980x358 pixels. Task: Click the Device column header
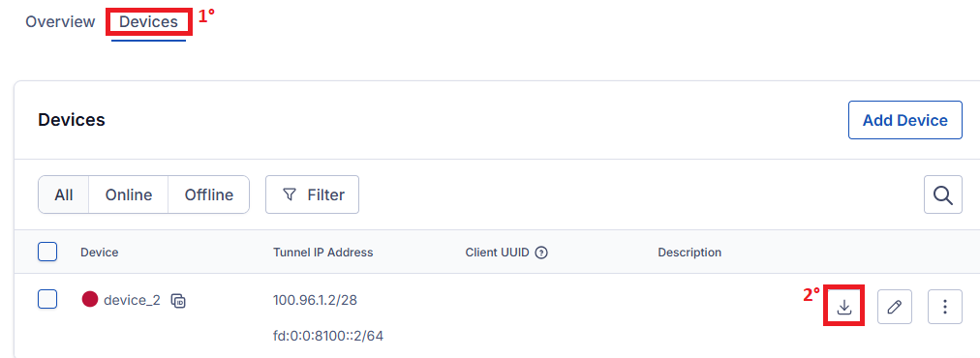100,253
